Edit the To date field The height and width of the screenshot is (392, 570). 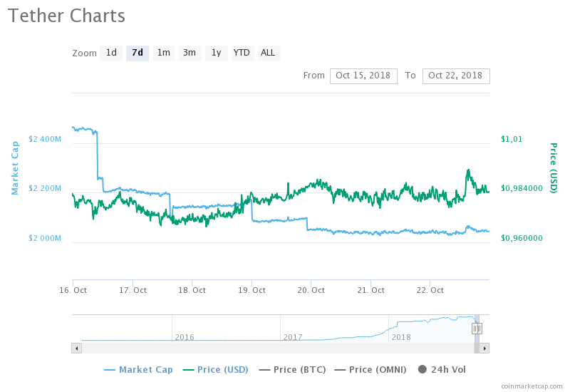click(456, 76)
